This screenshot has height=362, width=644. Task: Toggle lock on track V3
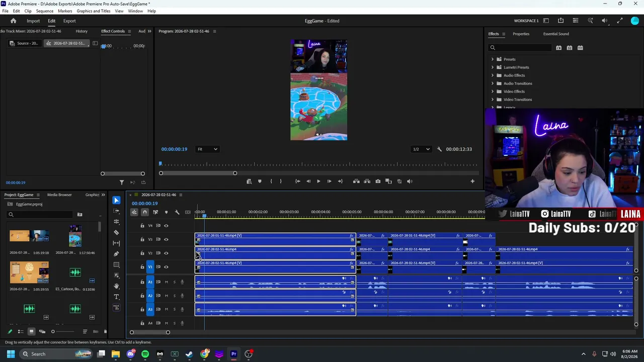point(142,239)
